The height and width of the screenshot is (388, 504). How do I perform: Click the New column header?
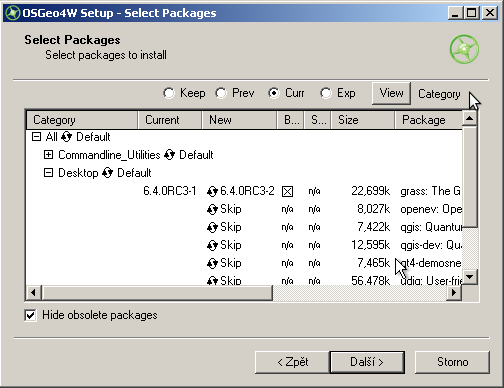tap(239, 120)
